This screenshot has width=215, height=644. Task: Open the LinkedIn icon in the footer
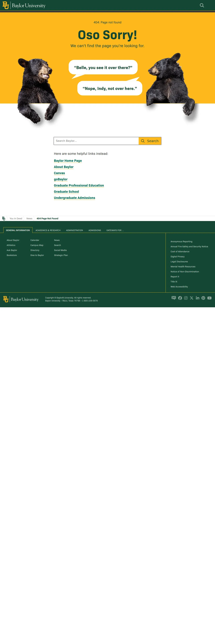197,298
